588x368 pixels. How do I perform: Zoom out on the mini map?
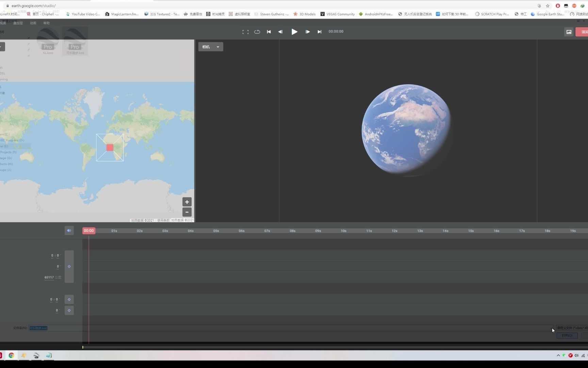click(x=187, y=212)
